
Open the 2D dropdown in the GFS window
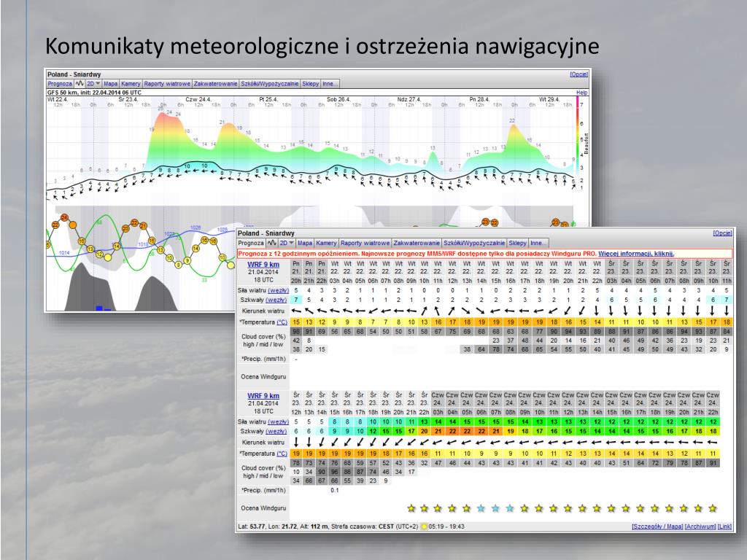pyautogui.click(x=93, y=83)
